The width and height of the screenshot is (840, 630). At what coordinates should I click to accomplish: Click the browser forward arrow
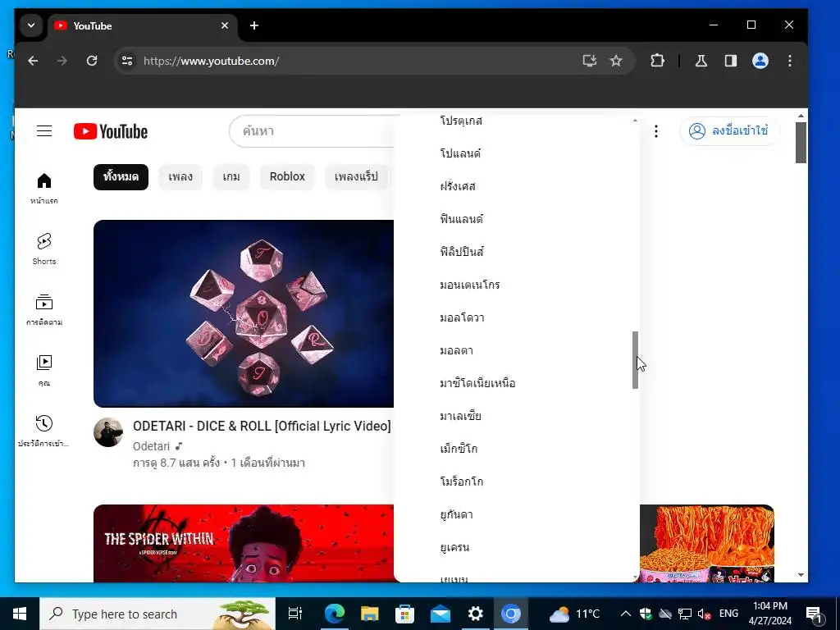tap(62, 61)
